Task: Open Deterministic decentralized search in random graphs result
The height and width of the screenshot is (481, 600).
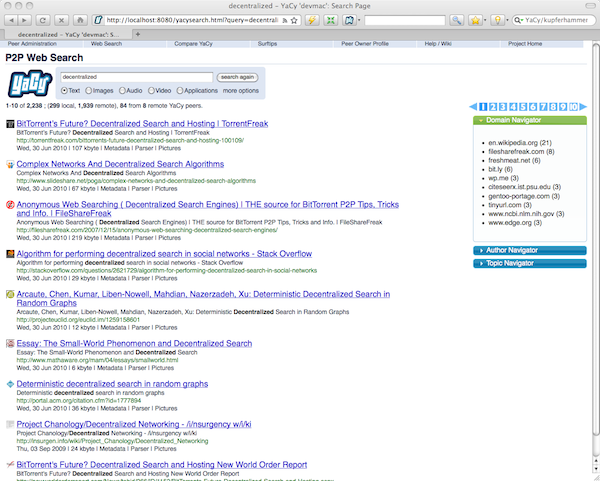Action: [x=112, y=384]
